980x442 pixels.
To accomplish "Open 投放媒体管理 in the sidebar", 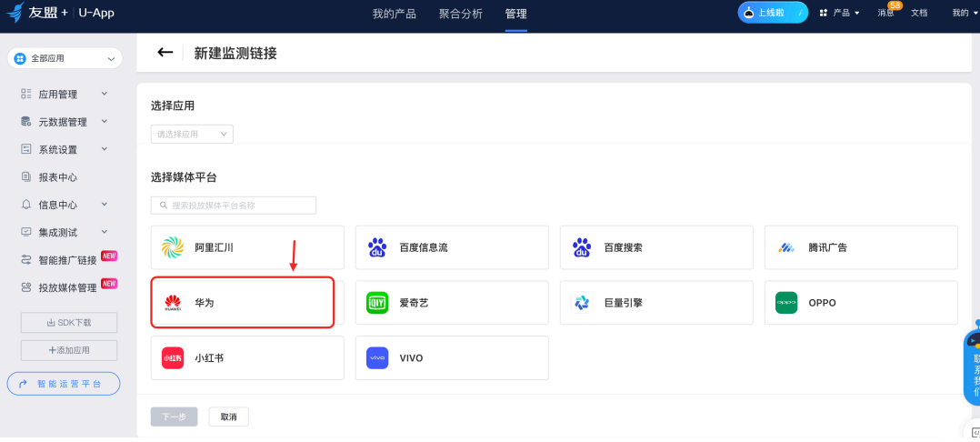I will click(67, 287).
